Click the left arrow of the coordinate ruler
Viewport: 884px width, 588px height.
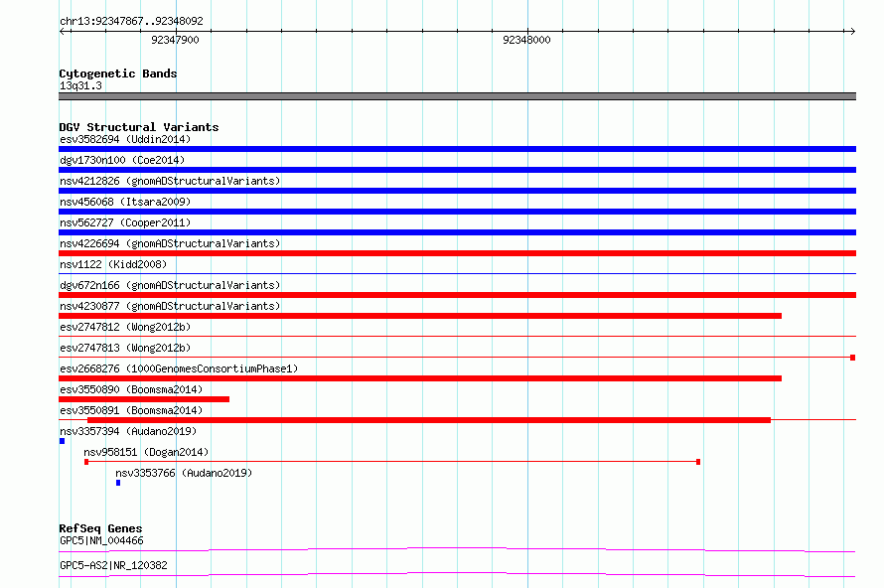click(64, 31)
